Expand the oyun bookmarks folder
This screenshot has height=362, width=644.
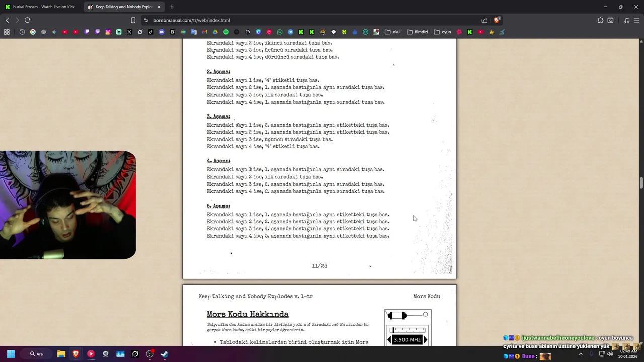[442, 32]
